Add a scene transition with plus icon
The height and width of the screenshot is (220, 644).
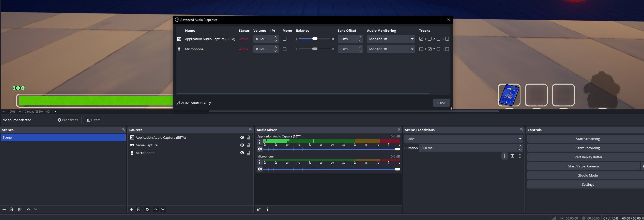pyautogui.click(x=505, y=156)
